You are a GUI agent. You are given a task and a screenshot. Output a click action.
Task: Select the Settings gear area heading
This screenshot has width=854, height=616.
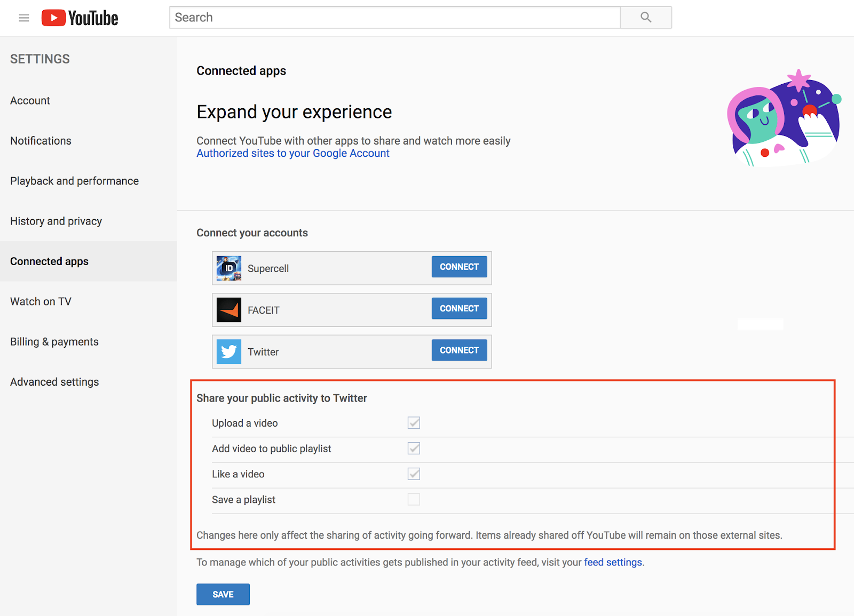39,59
